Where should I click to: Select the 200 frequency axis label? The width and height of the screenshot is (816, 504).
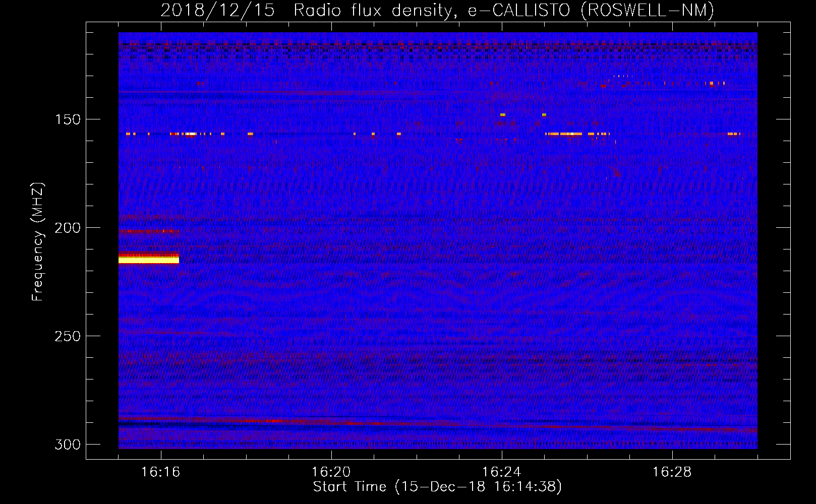[x=67, y=228]
